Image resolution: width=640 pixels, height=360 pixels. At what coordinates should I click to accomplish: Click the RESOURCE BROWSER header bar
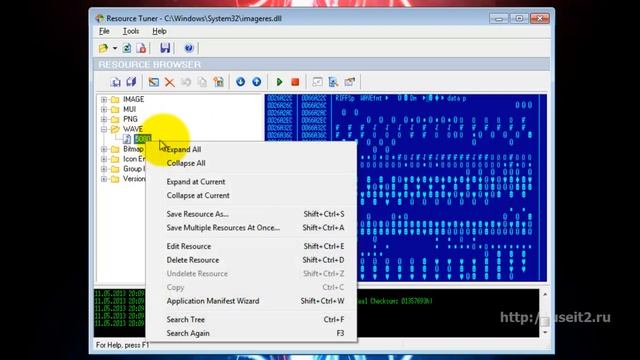(322, 64)
